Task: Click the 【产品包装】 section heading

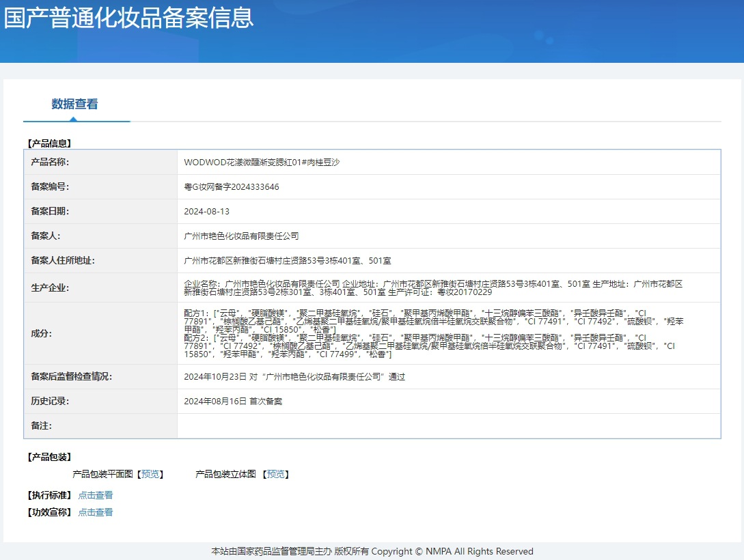Action: (49, 457)
